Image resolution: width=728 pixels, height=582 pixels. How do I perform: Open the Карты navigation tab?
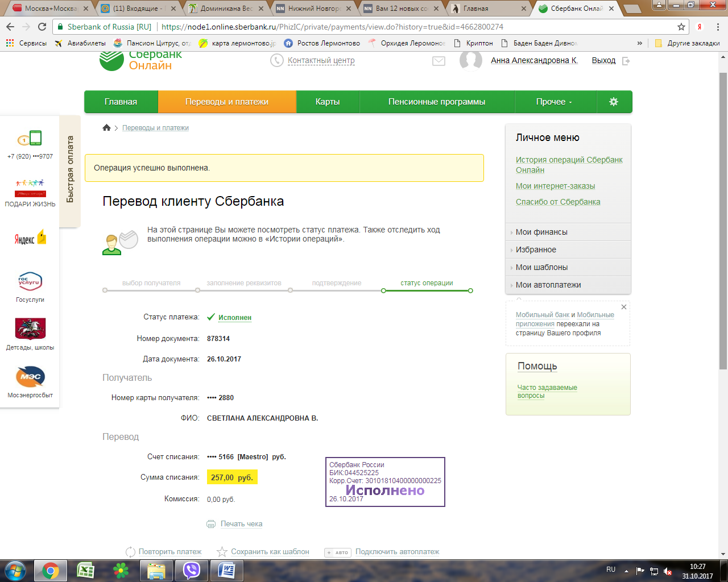click(x=328, y=102)
